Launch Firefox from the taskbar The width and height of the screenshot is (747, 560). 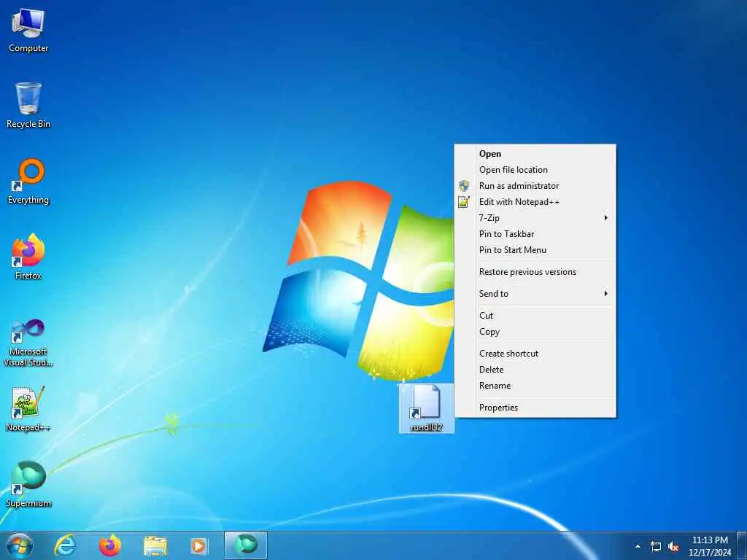(110, 545)
